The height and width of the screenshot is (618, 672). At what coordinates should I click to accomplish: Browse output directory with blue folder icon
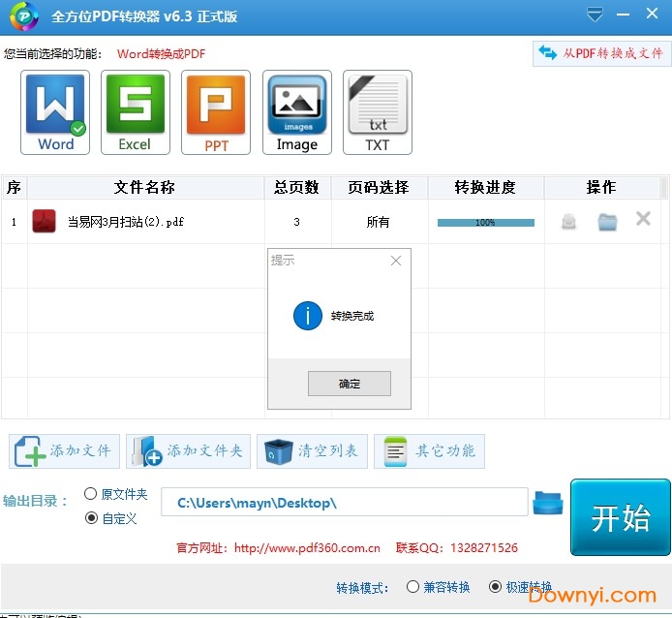[547, 503]
